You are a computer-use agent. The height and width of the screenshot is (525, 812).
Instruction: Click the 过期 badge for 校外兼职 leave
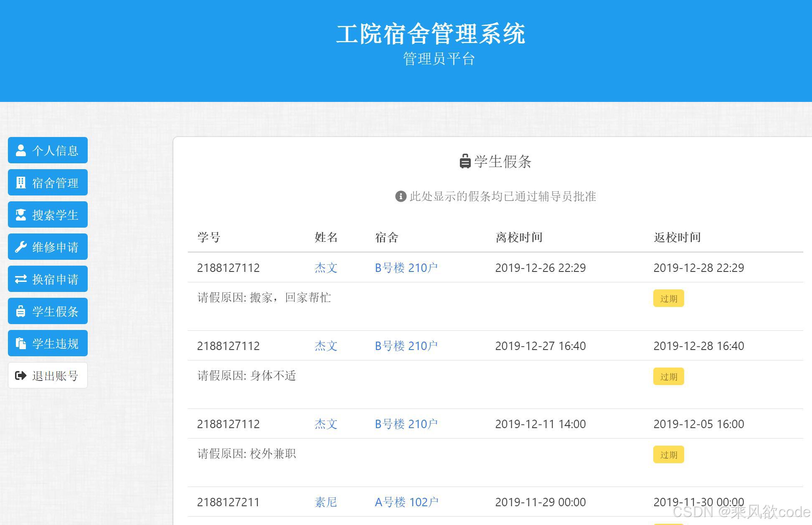(x=668, y=454)
